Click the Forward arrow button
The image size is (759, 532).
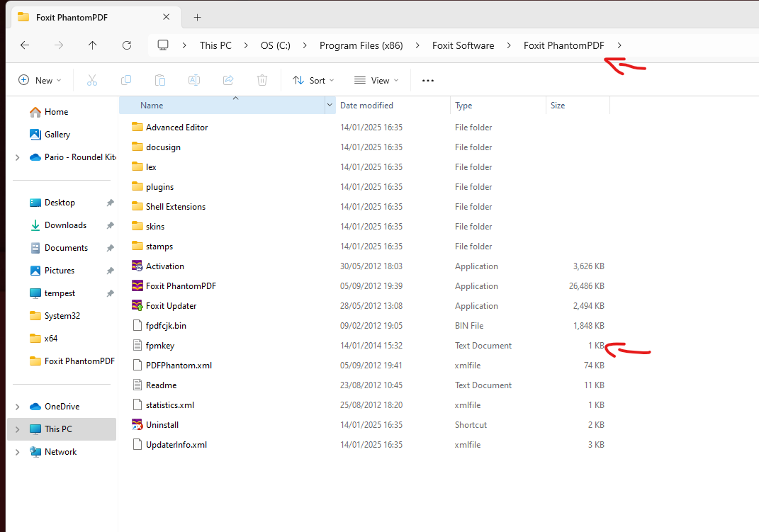pyautogui.click(x=59, y=45)
